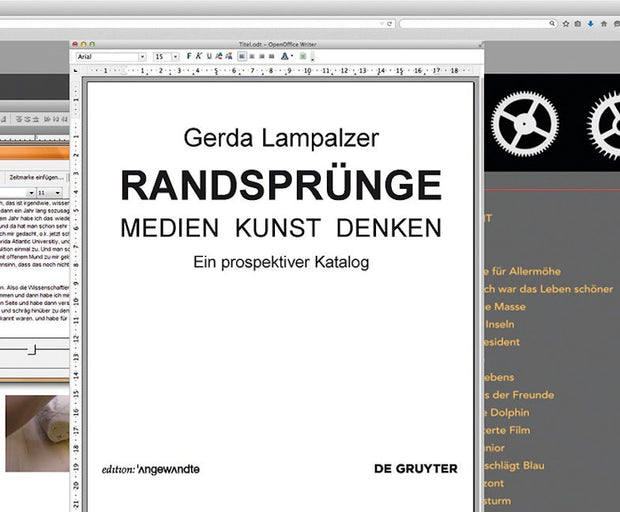
Task: Enable justified text alignment
Action: tap(271, 56)
